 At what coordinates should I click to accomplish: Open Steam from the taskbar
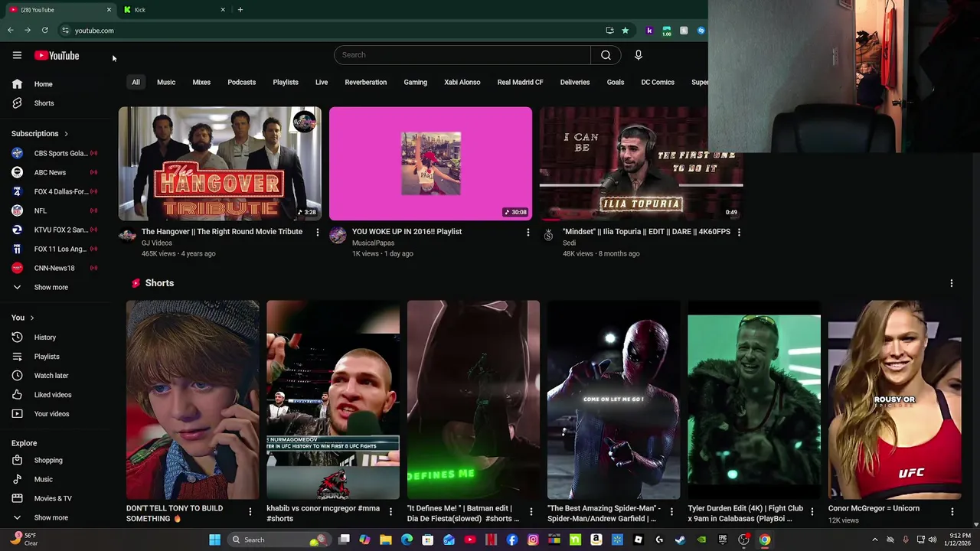[x=680, y=540]
